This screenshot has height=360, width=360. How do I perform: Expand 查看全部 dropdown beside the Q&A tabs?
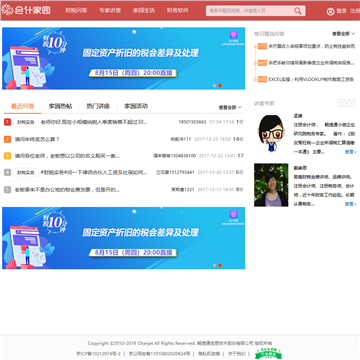(230, 107)
